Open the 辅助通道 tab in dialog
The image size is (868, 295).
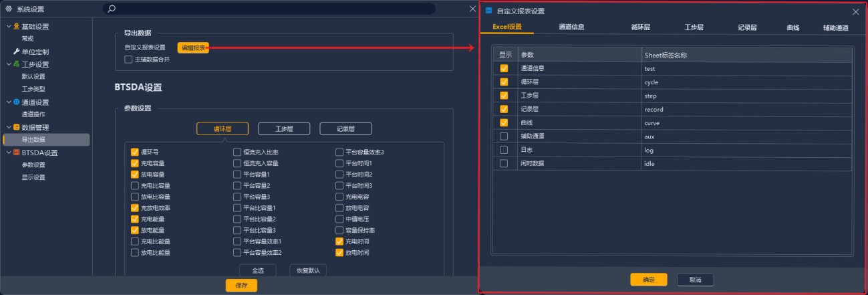(x=836, y=27)
